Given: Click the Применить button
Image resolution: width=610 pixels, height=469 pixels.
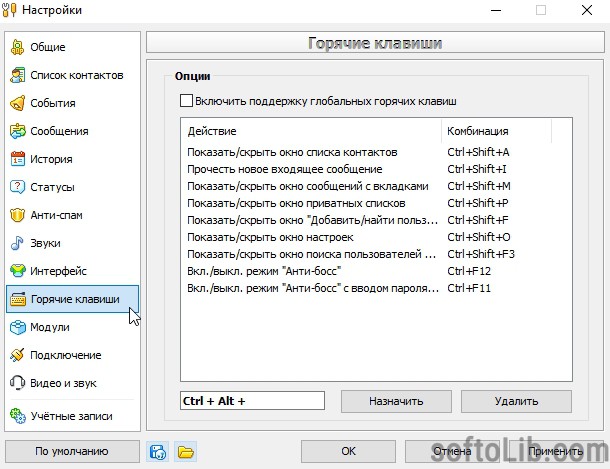Looking at the screenshot, I should click(556, 452).
